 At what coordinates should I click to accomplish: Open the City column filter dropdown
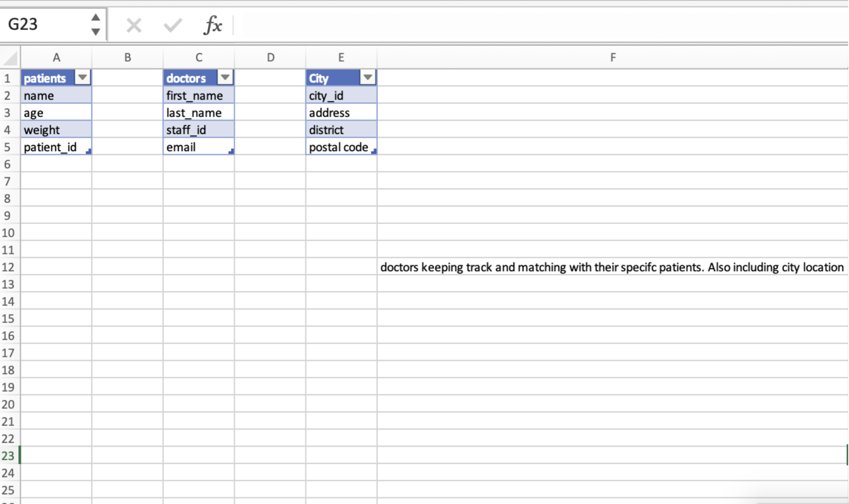pos(367,77)
